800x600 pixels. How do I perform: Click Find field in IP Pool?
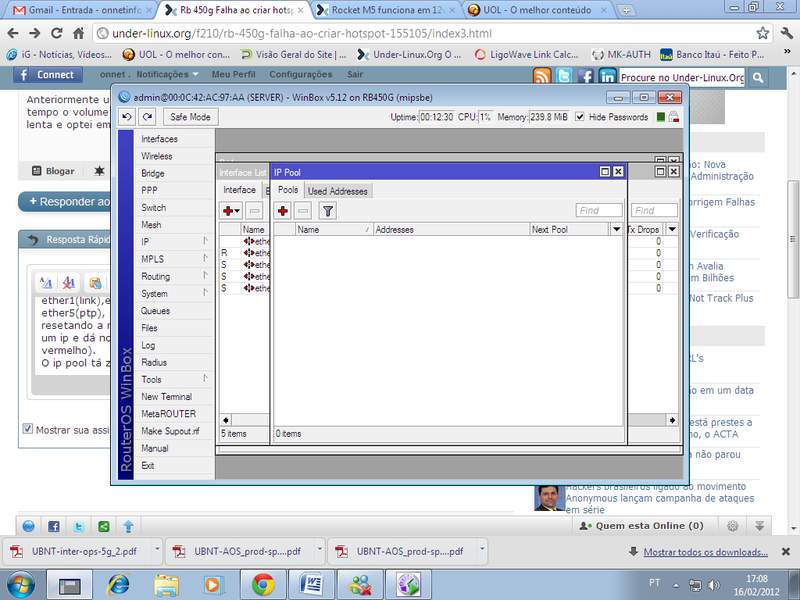[x=599, y=210]
